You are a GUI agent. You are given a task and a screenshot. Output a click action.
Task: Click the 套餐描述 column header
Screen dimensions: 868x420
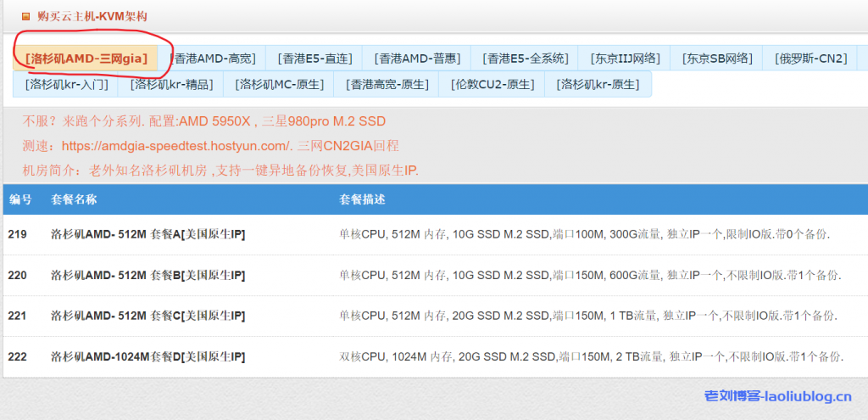click(361, 199)
